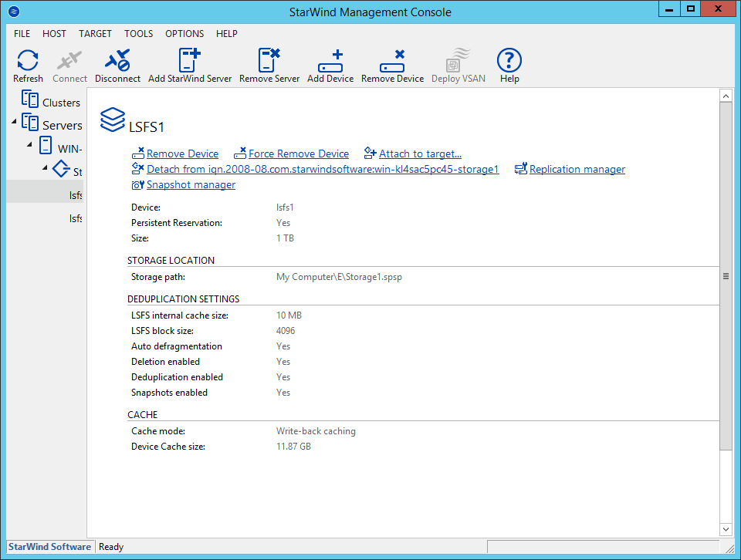Select the highlighted lsfs device tree row
Viewport: 741px width, 560px height.
[x=46, y=191]
